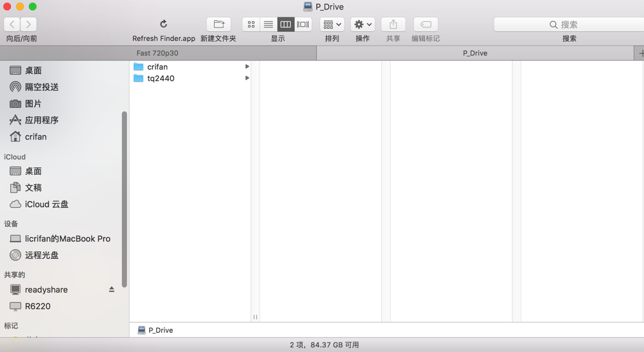This screenshot has width=644, height=352.
Task: Expand the crifan folder arrow
Action: [247, 66]
